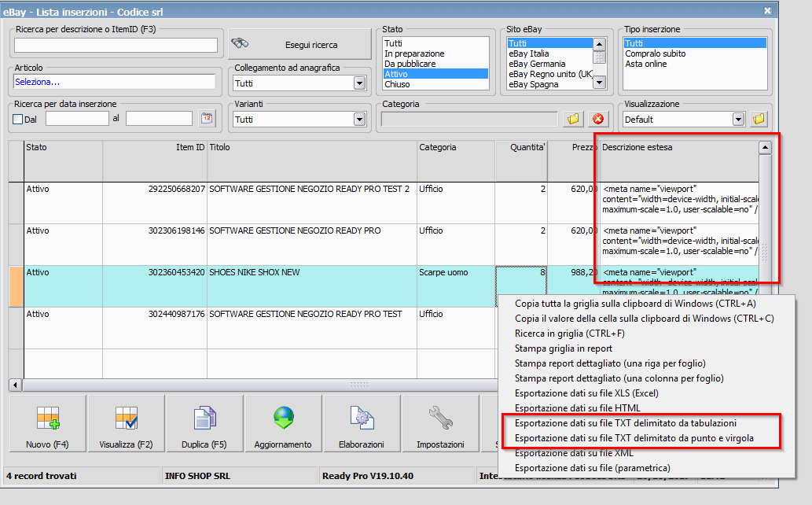The image size is (812, 505).
Task: Toggle the Dal date checkbox
Action: (17, 120)
